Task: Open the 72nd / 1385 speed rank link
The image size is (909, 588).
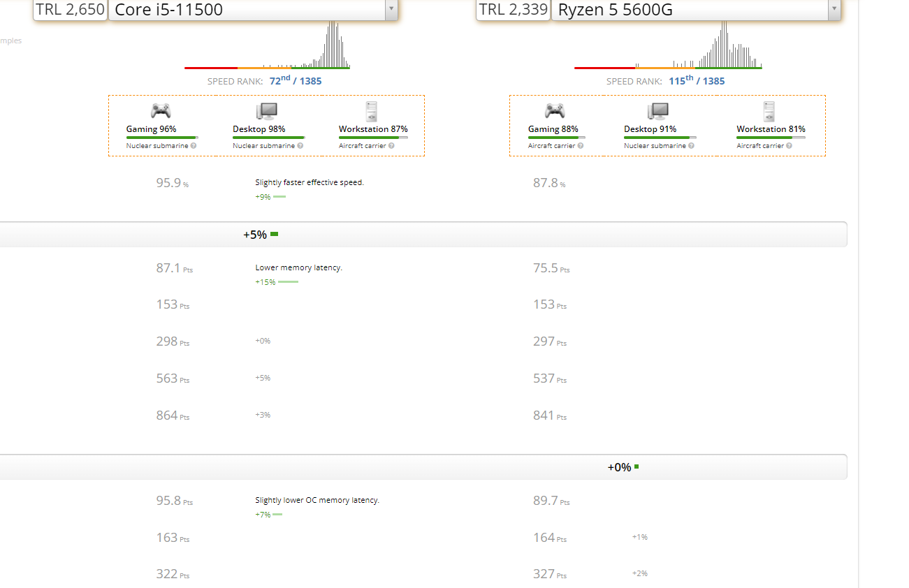Action: 296,80
